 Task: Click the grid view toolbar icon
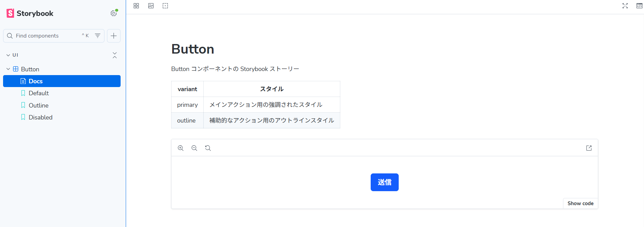(136, 6)
